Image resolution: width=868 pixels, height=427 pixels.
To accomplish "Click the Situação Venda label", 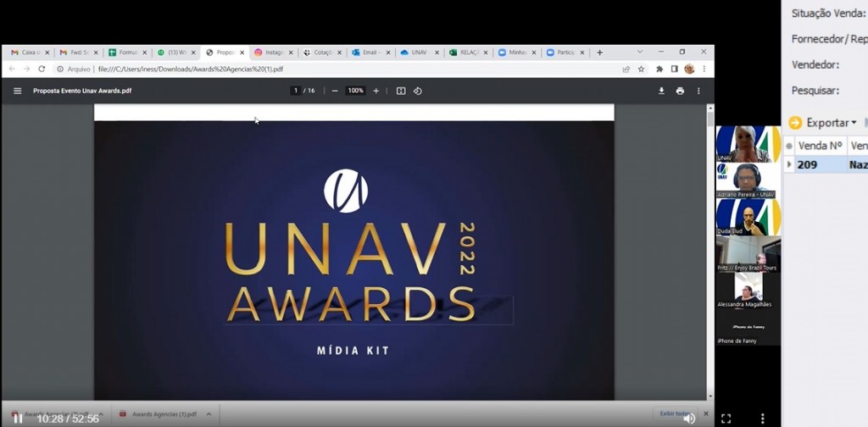I will point(828,14).
